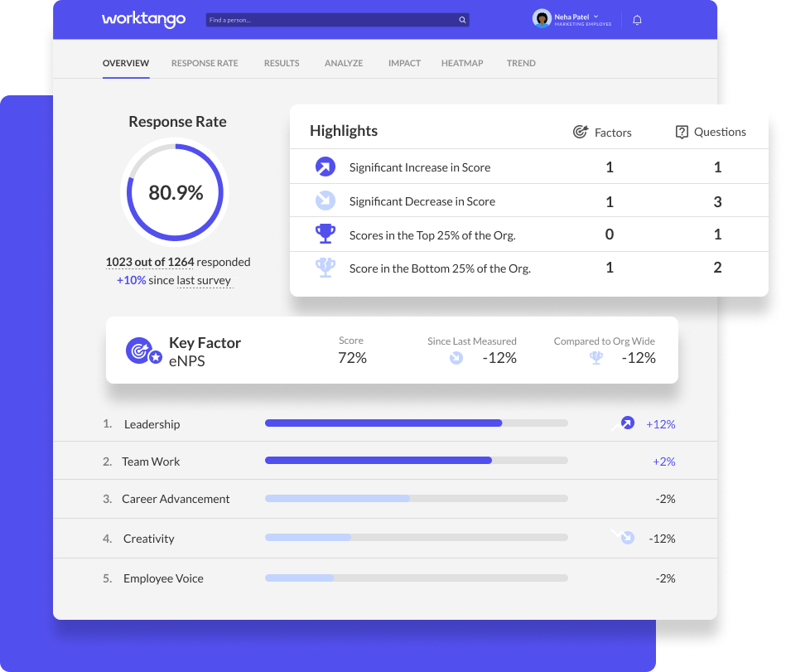Go to the Analyze tab

[344, 63]
